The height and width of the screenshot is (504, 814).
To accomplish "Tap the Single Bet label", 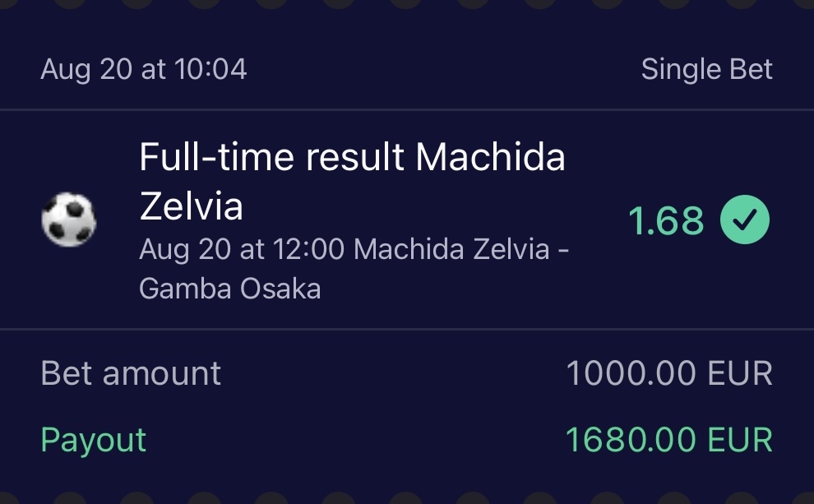I will click(706, 69).
